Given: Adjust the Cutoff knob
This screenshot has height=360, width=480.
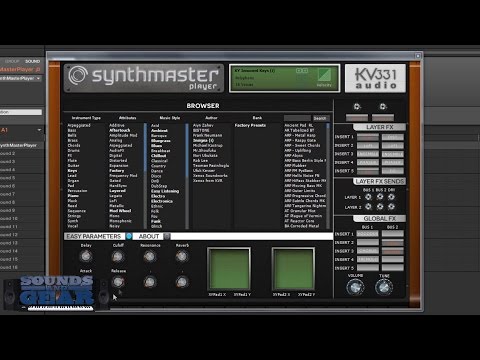Looking at the screenshot, I should [117, 256].
